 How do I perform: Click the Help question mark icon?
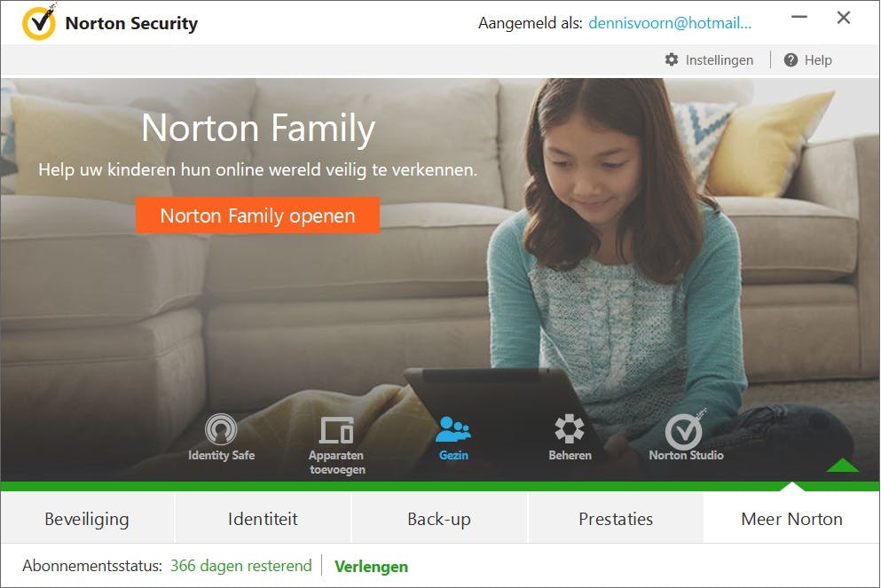791,60
